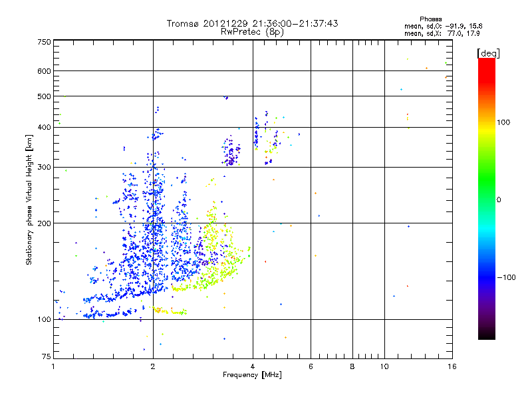
Task: Click the '[deg]' colorbar unit label
Action: click(488, 53)
